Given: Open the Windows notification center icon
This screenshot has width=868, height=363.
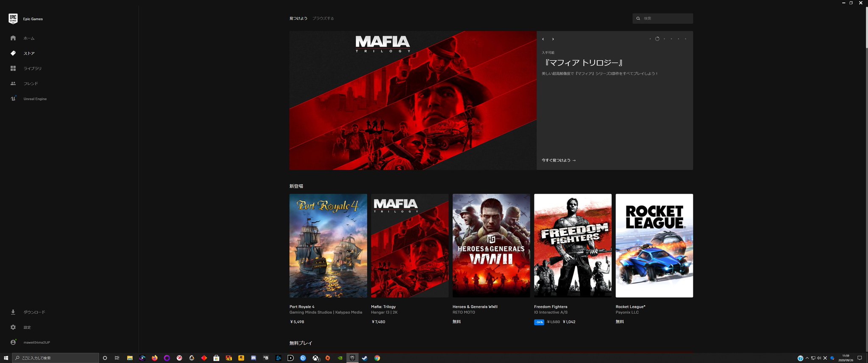Looking at the screenshot, I should click(x=860, y=358).
